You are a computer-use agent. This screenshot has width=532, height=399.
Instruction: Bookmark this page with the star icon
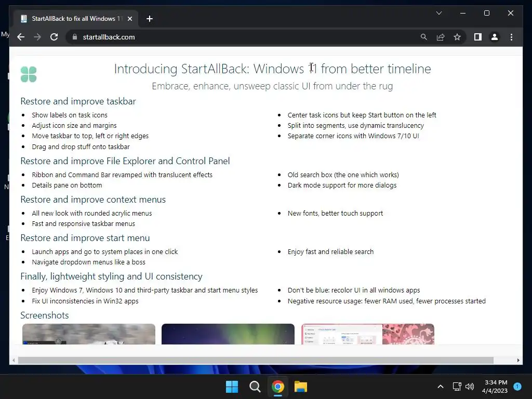tap(457, 37)
